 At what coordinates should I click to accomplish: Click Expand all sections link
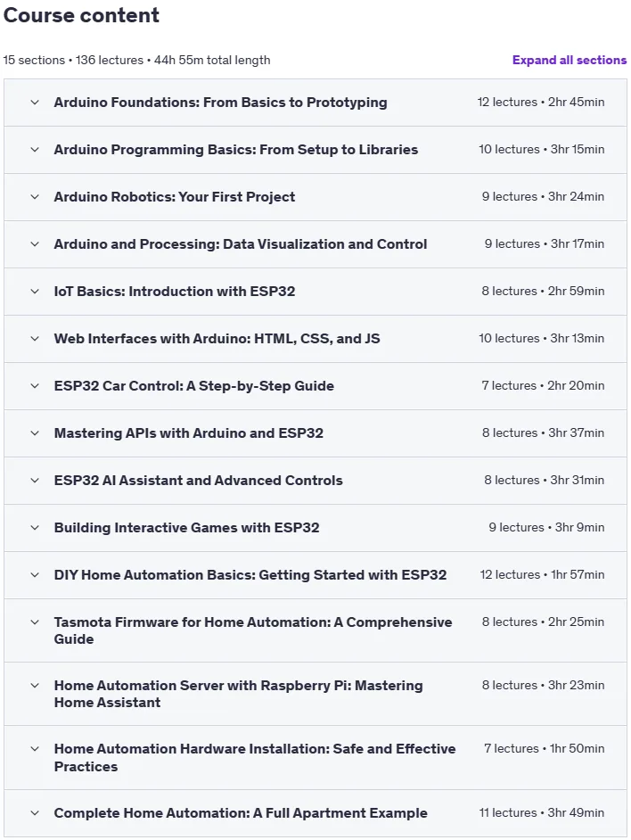point(570,60)
